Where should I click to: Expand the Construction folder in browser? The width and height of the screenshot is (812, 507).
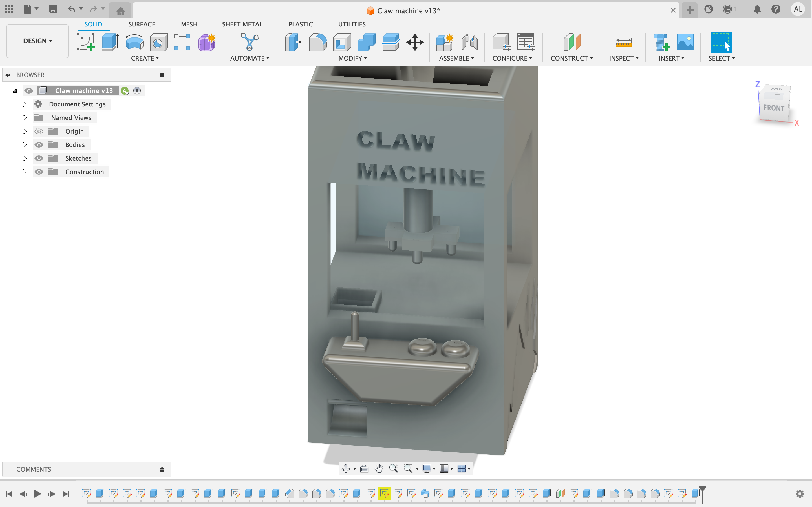point(24,172)
